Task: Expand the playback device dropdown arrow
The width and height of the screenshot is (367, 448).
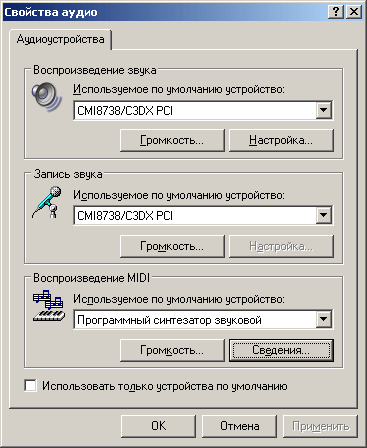Action: (323, 111)
